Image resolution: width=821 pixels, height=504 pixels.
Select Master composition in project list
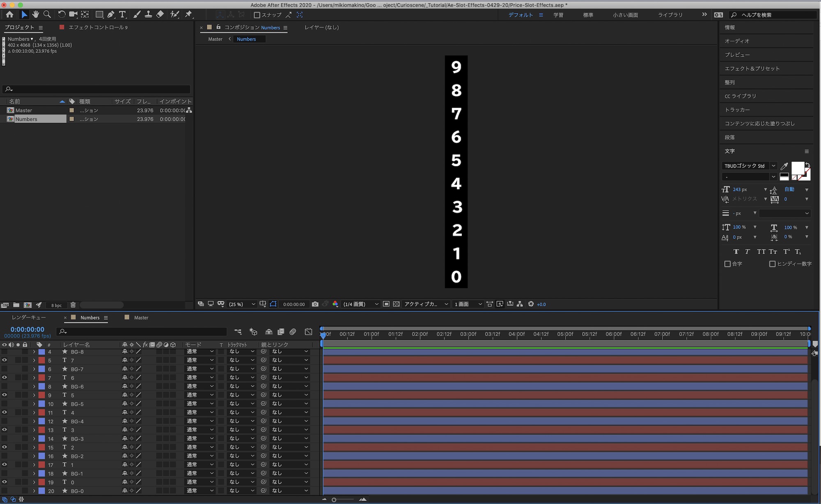pyautogui.click(x=24, y=110)
